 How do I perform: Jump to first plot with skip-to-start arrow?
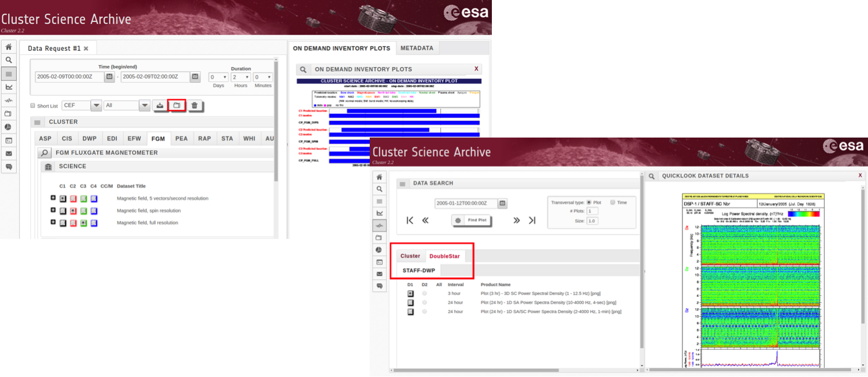pos(410,220)
